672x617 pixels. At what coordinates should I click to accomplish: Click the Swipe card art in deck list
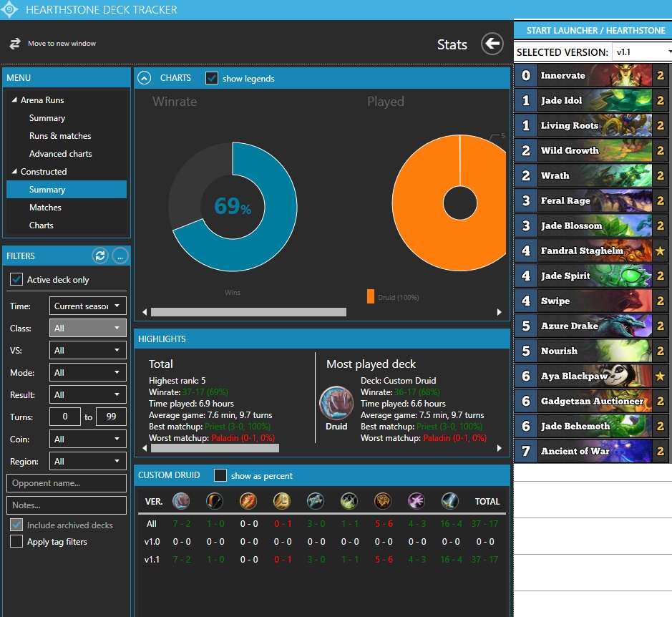pos(621,301)
